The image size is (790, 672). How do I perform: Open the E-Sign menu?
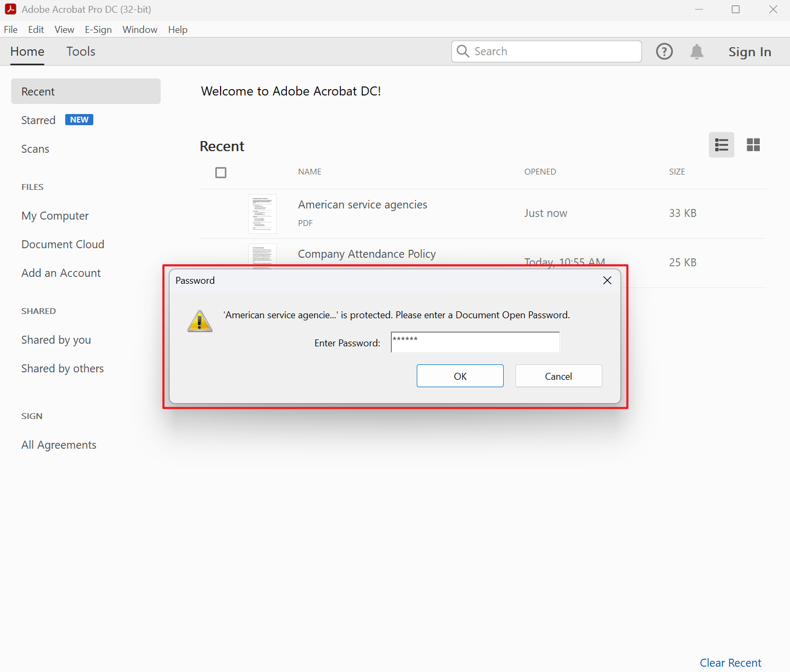(x=98, y=30)
